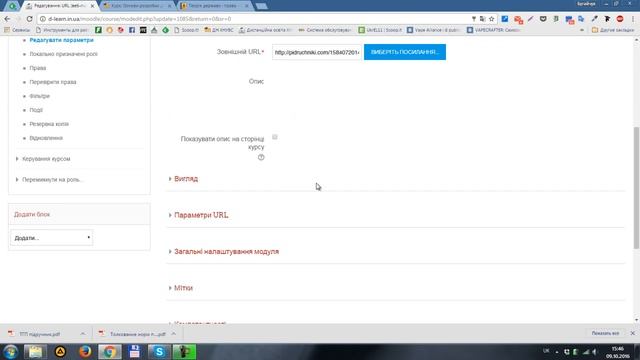This screenshot has width=640, height=360.
Task: Switch to the second browser tab
Action: tap(138, 6)
